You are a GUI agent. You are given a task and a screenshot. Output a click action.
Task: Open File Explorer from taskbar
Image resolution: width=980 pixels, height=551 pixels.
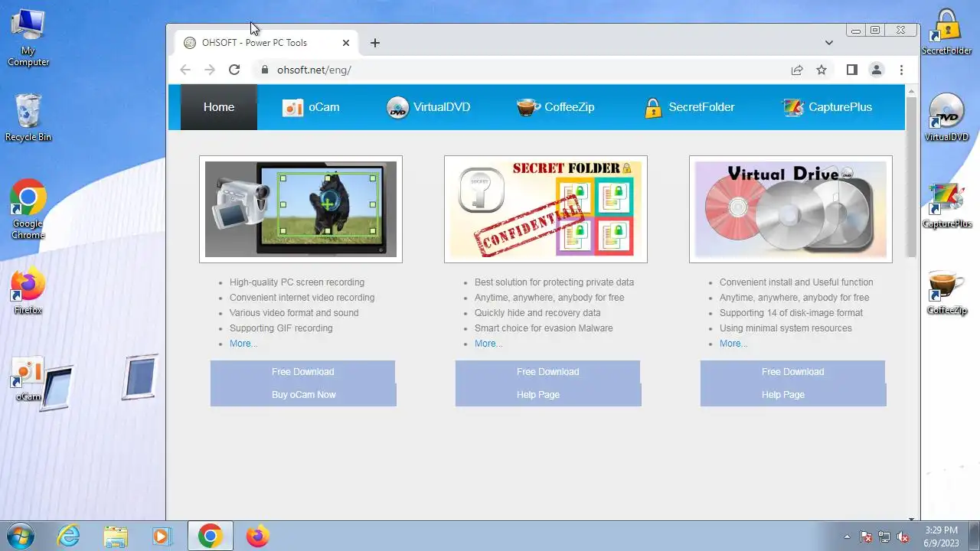[116, 536]
